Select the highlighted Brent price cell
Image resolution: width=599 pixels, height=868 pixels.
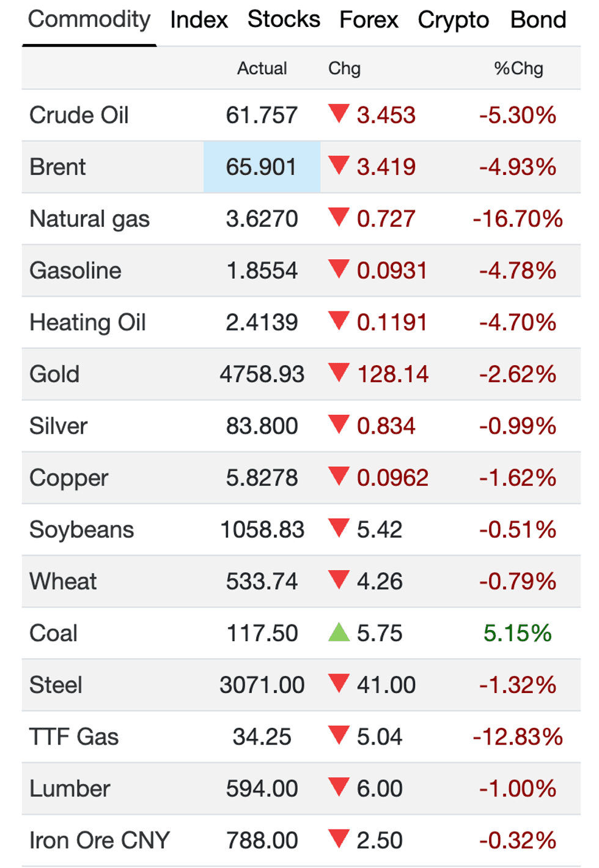pos(262,166)
